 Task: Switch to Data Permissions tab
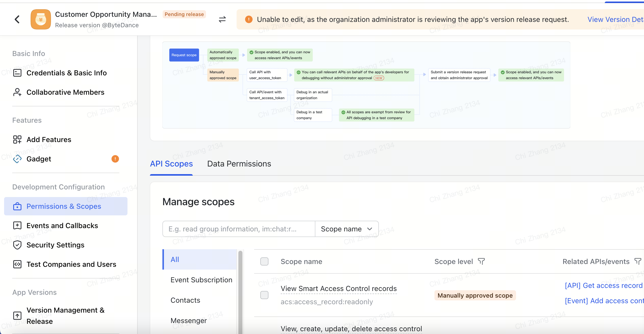click(x=239, y=164)
